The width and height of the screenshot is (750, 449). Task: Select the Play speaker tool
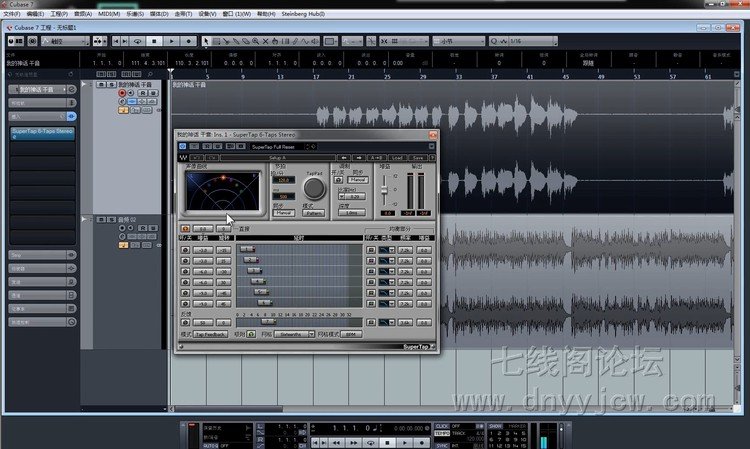tap(315, 42)
